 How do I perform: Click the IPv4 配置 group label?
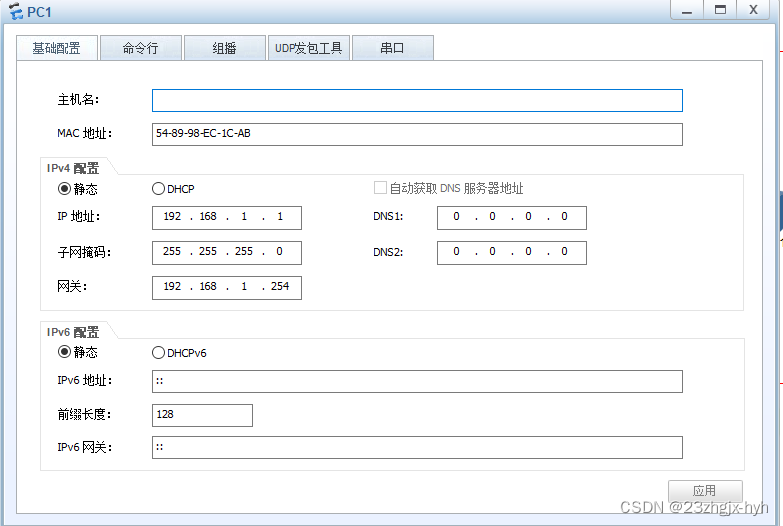tap(73, 168)
